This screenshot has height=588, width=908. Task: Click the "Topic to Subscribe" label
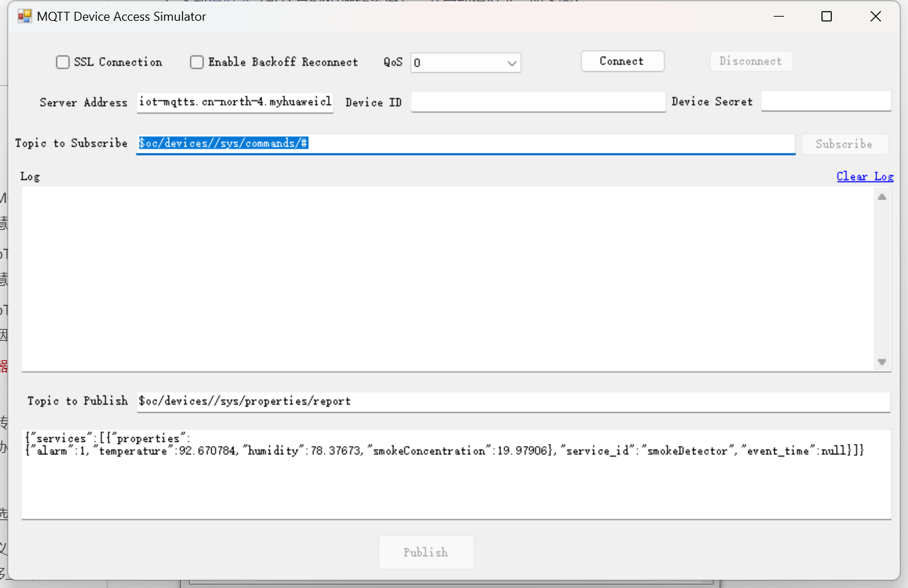coord(71,143)
